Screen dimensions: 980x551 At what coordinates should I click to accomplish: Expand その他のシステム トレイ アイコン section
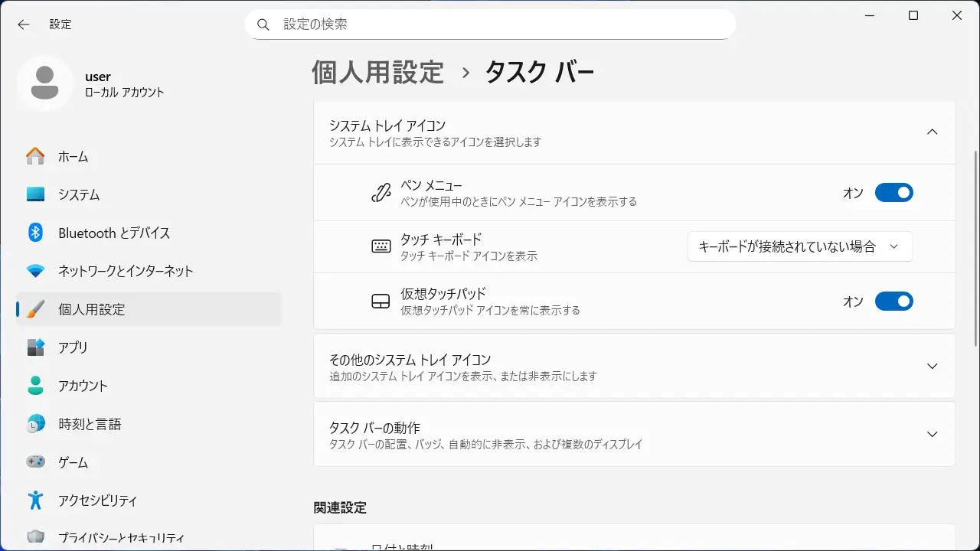point(932,367)
